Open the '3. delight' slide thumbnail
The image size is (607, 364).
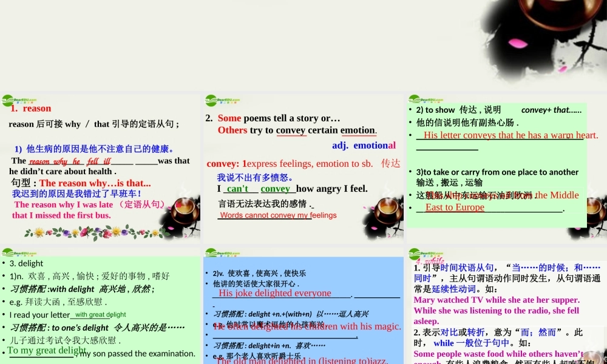101,306
